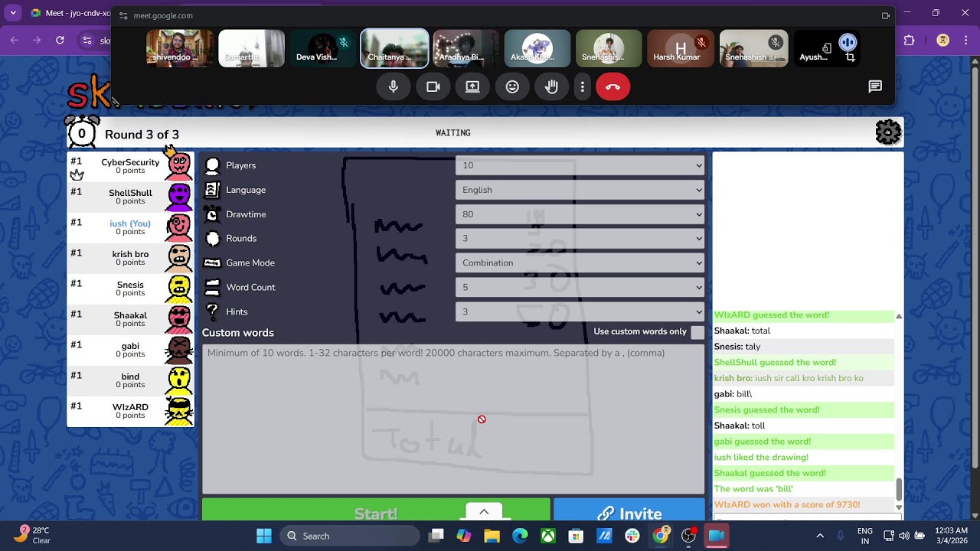Click the alarm clock timer icon
Screen dimensions: 980x551
pyautogui.click(x=82, y=132)
